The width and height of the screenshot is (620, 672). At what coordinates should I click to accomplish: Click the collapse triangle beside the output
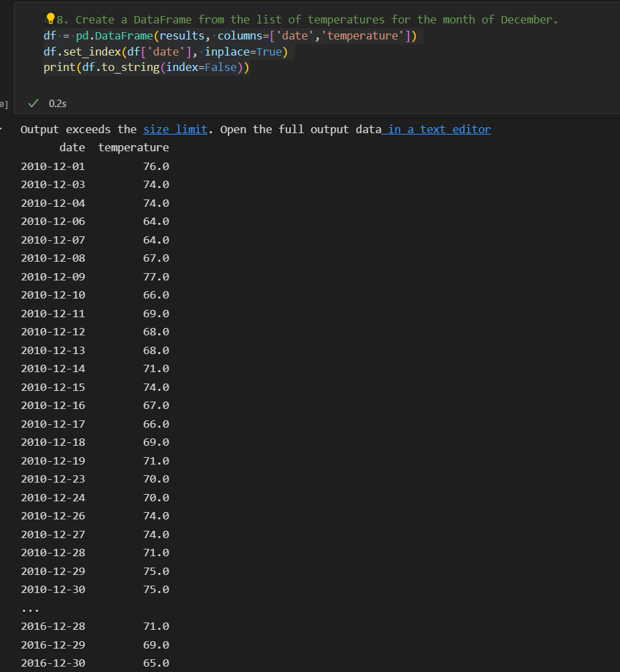[3, 128]
